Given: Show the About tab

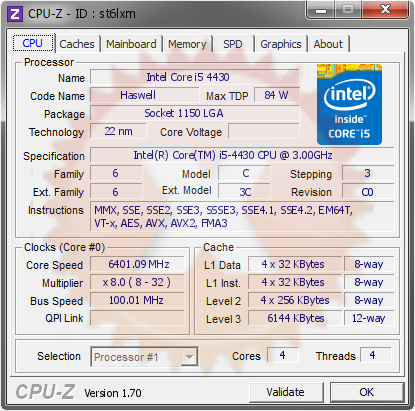Looking at the screenshot, I should pos(328,44).
